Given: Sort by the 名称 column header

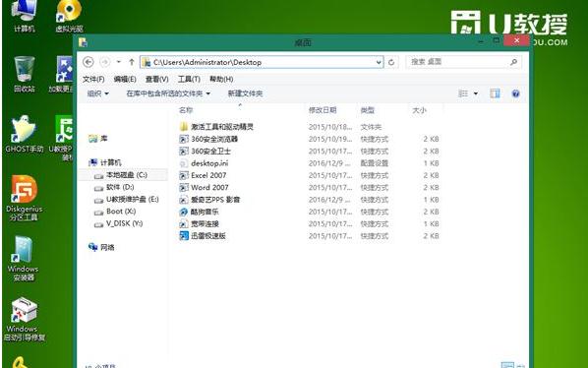Looking at the screenshot, I should click(186, 110).
